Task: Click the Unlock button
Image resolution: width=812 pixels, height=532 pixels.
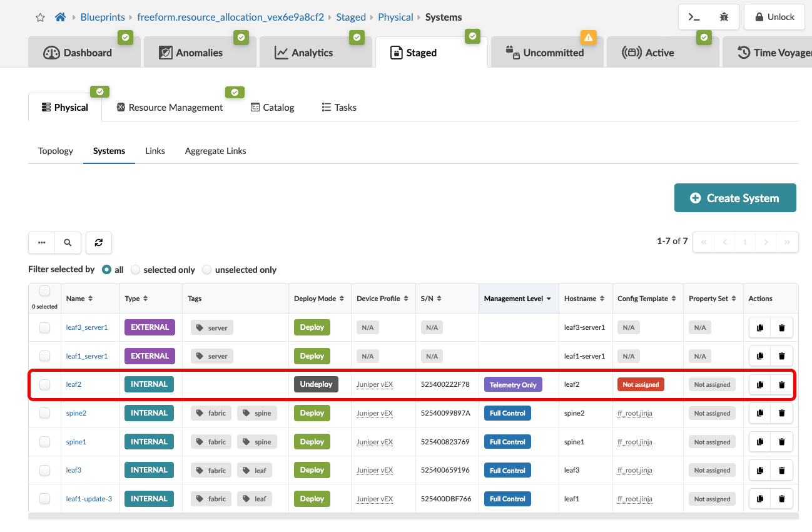Action: coord(774,17)
